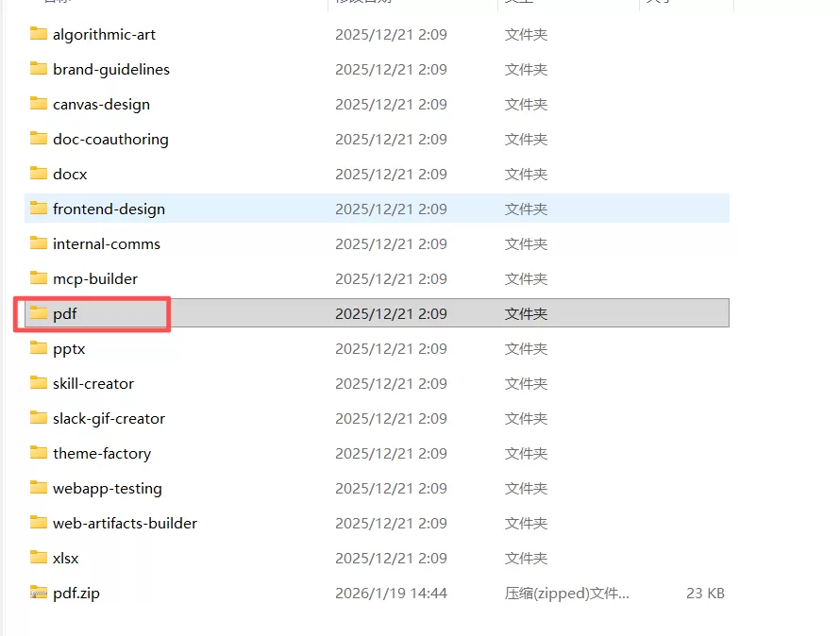Select the pptx folder icon
This screenshot has width=840, height=636.
click(x=38, y=348)
